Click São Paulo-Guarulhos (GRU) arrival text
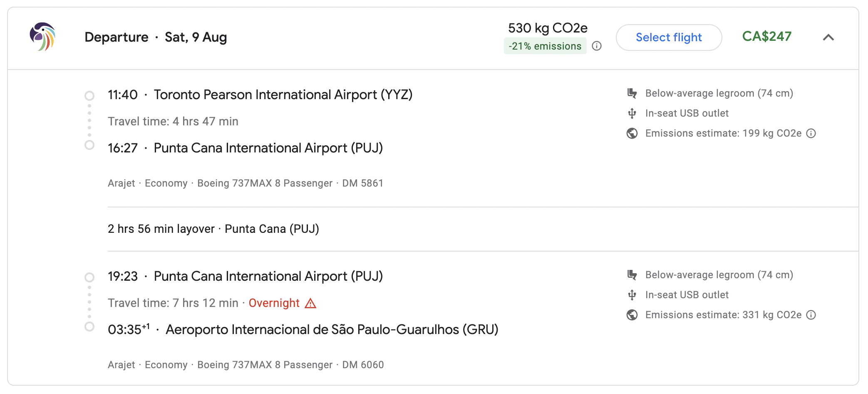This screenshot has height=394, width=868. point(332,330)
